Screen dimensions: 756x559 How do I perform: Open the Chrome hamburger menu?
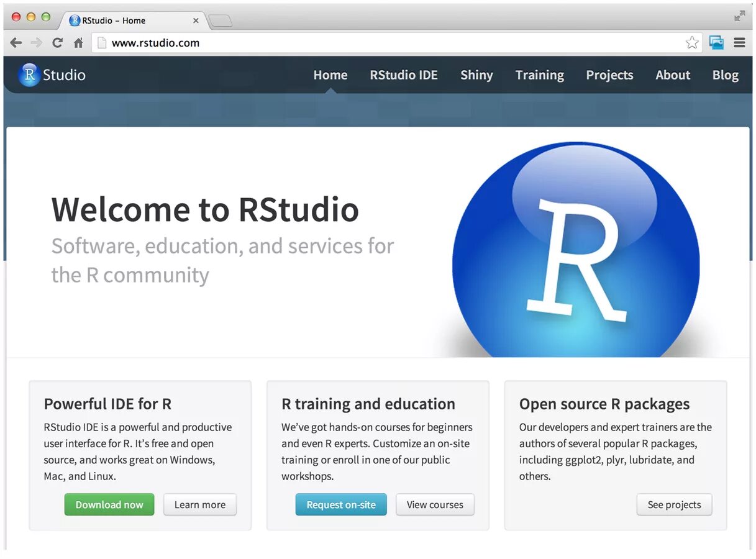coord(739,43)
